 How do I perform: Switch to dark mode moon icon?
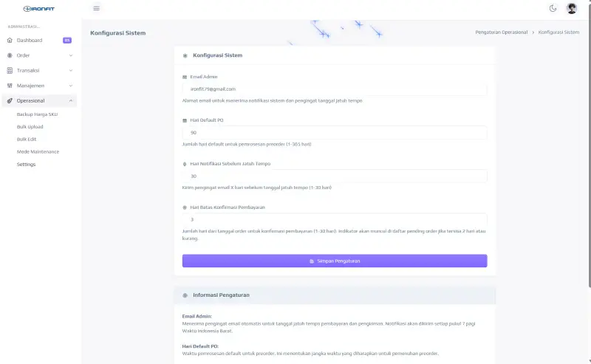(553, 8)
